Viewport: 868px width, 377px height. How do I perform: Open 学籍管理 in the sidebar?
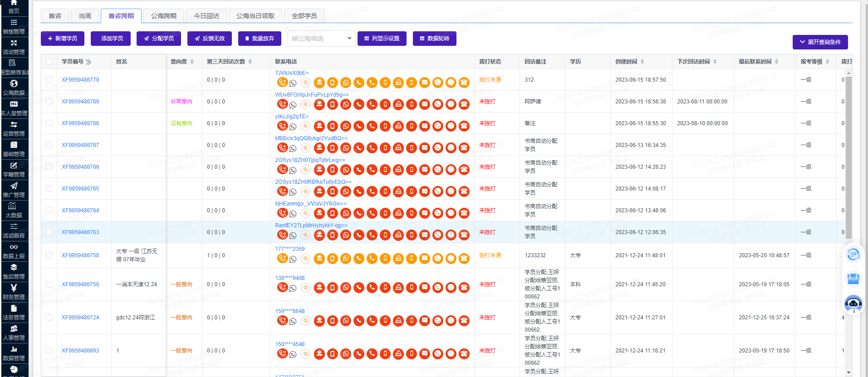coord(14,170)
